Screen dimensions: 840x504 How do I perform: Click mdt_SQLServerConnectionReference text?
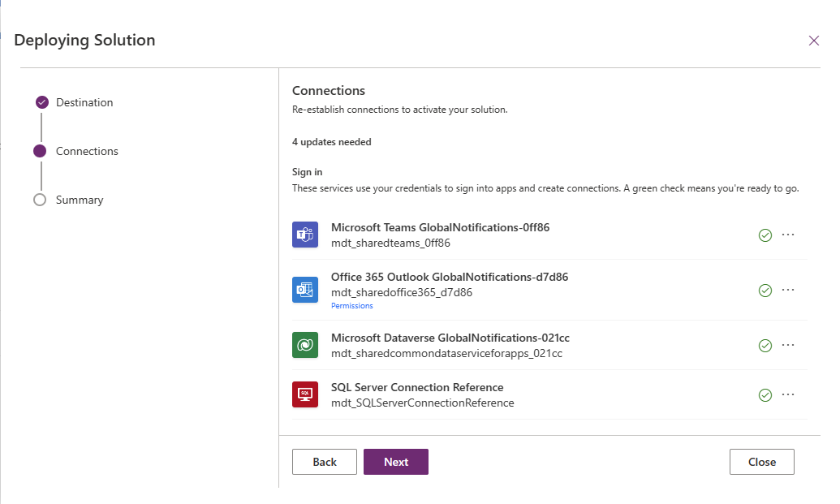(x=423, y=403)
